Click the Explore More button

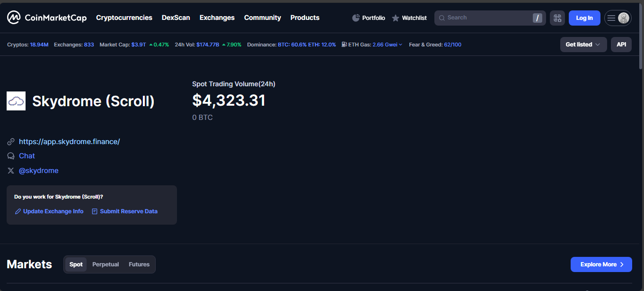click(x=601, y=264)
